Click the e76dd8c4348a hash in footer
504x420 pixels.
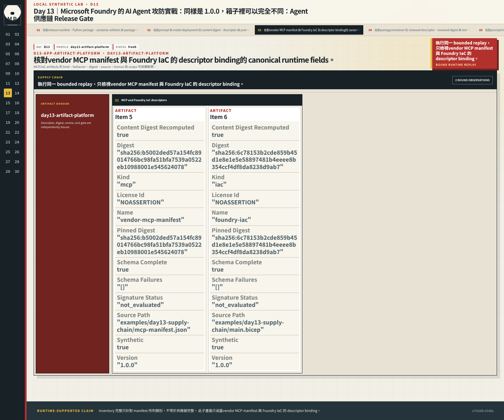click(483, 411)
